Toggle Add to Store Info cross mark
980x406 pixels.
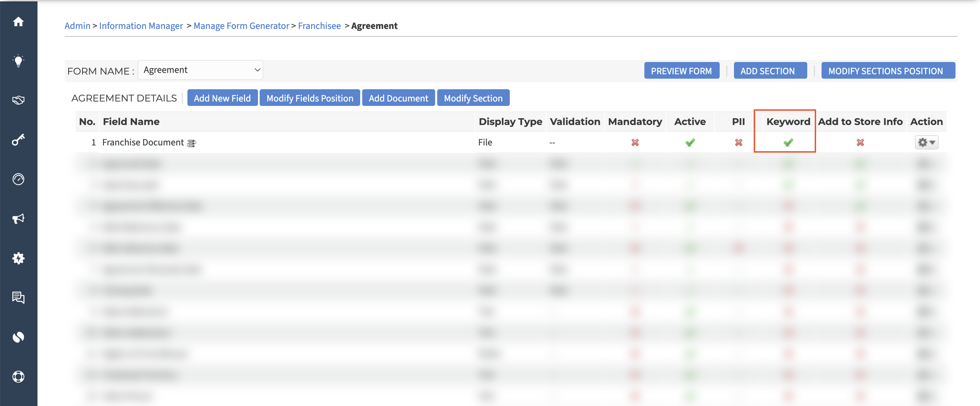(860, 143)
